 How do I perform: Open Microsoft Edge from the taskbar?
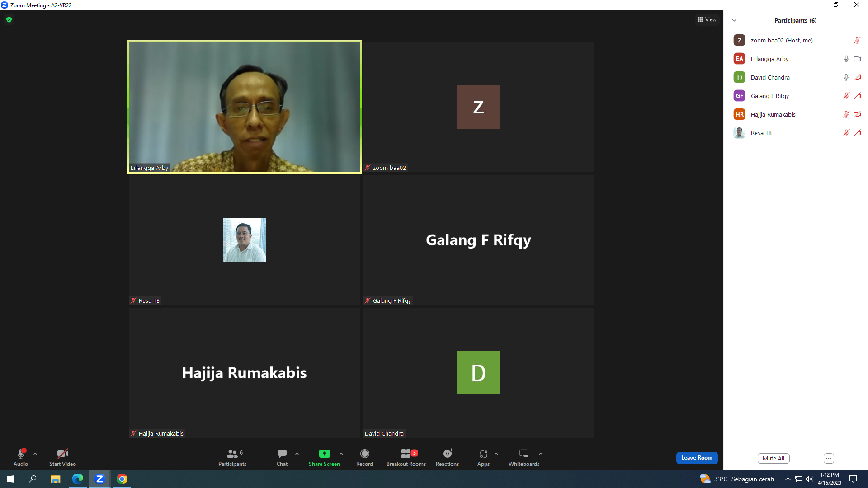77,479
